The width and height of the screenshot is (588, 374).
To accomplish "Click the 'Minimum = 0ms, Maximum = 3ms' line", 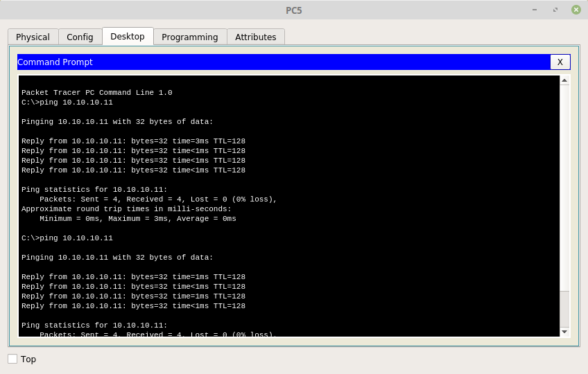I will click(138, 218).
